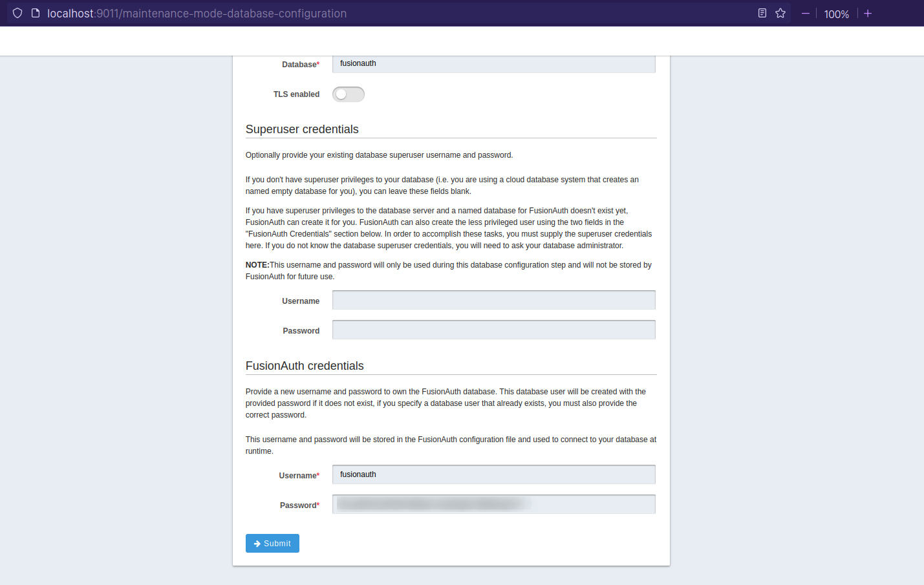
Task: Focus the Database name field
Action: 494,63
